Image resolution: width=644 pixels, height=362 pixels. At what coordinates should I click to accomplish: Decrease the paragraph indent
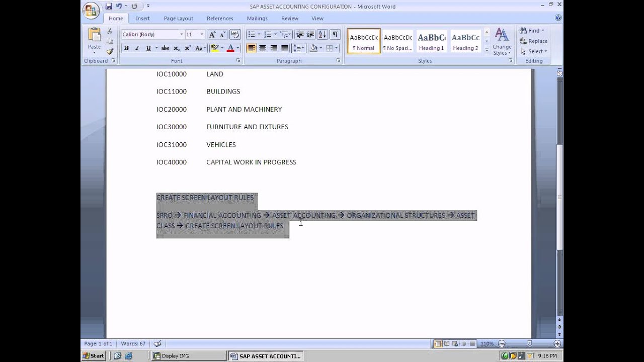(x=300, y=35)
